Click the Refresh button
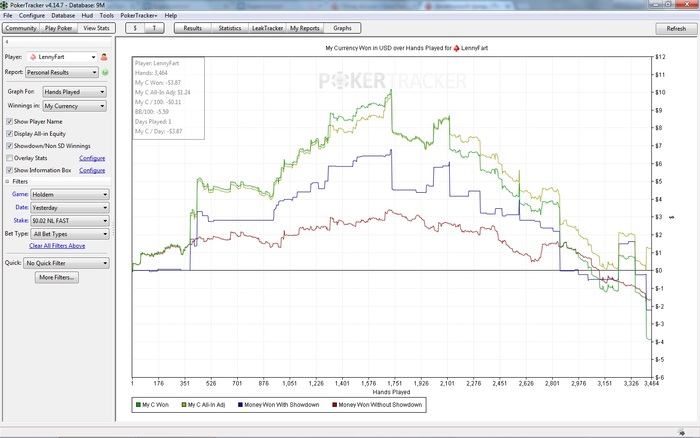Image resolution: width=700 pixels, height=438 pixels. pos(676,29)
